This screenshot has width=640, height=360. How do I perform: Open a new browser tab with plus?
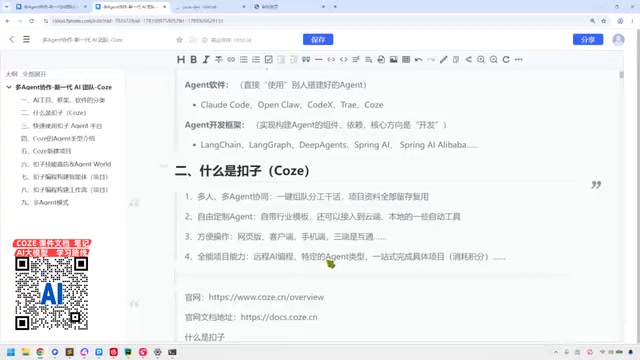[x=335, y=7]
